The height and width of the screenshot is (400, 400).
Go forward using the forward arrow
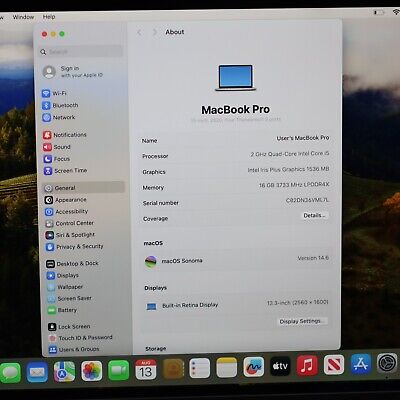pos(154,32)
